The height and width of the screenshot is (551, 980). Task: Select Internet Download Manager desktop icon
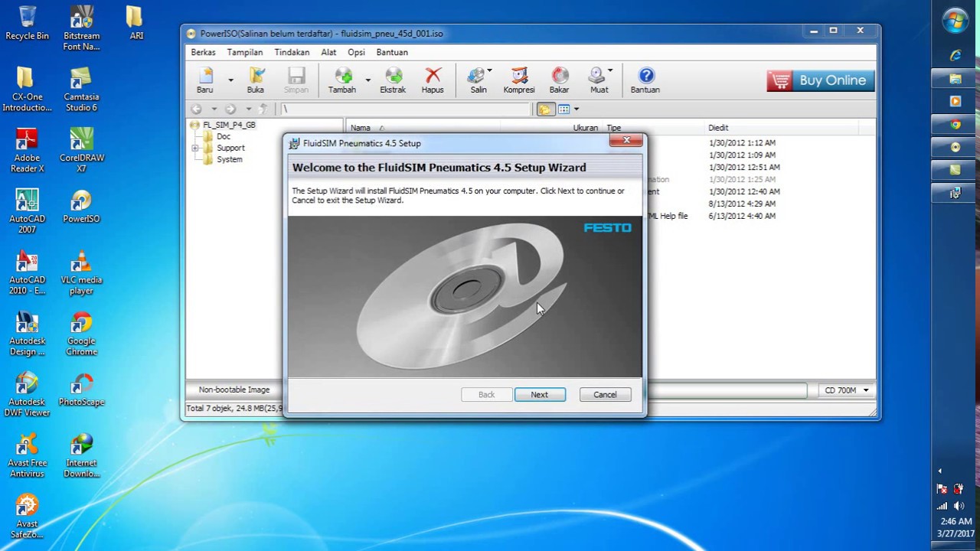pos(81,455)
